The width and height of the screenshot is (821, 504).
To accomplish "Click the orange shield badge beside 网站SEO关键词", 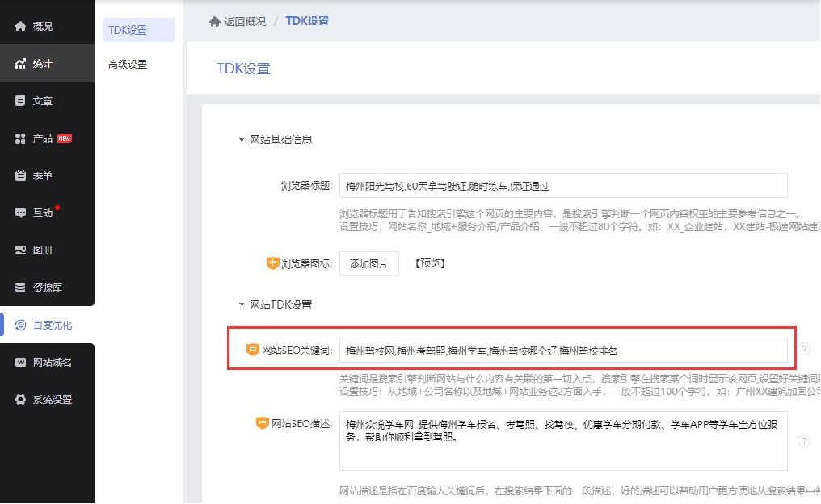I will tap(252, 350).
